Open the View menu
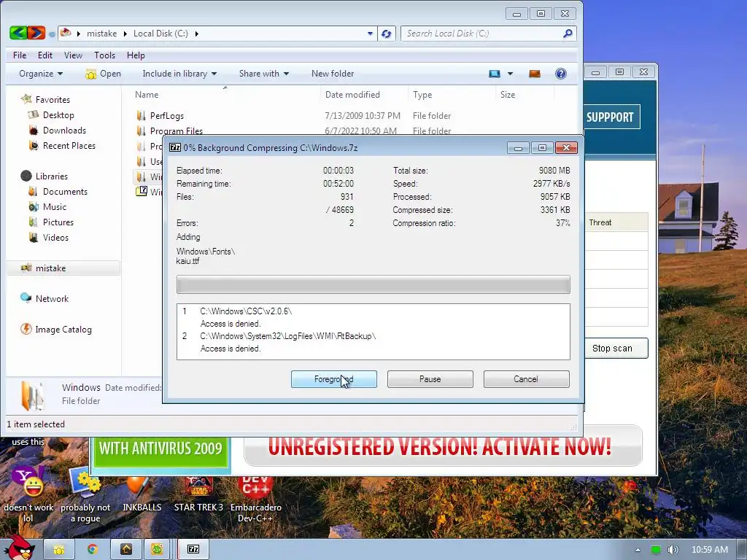Screen dimensions: 747x560 74,55
